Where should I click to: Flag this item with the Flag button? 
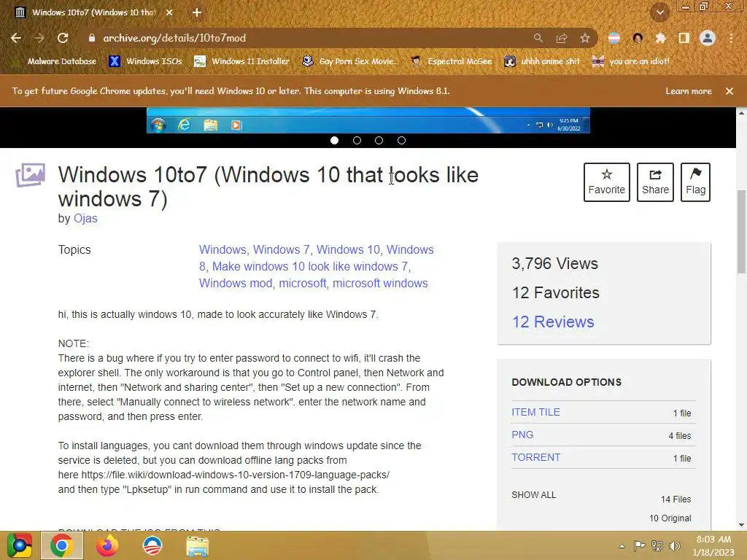pos(695,182)
